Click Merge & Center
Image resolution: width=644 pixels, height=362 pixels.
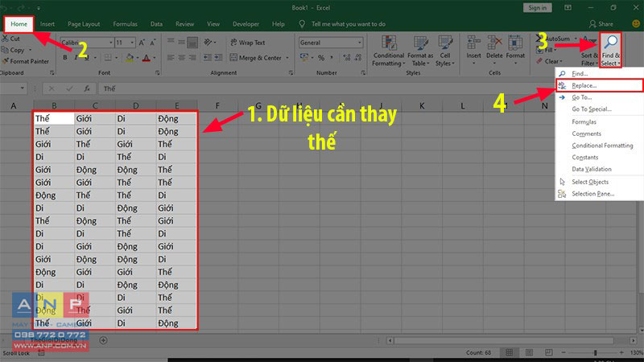[x=256, y=58]
